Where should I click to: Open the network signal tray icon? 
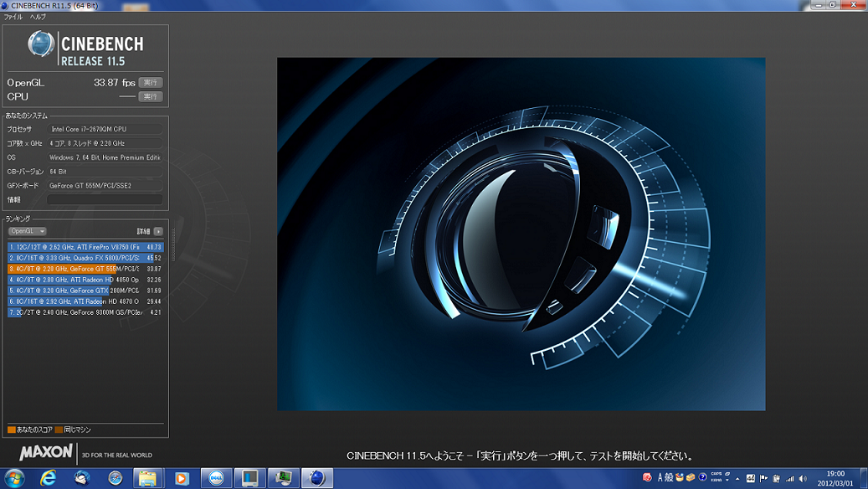pos(790,478)
